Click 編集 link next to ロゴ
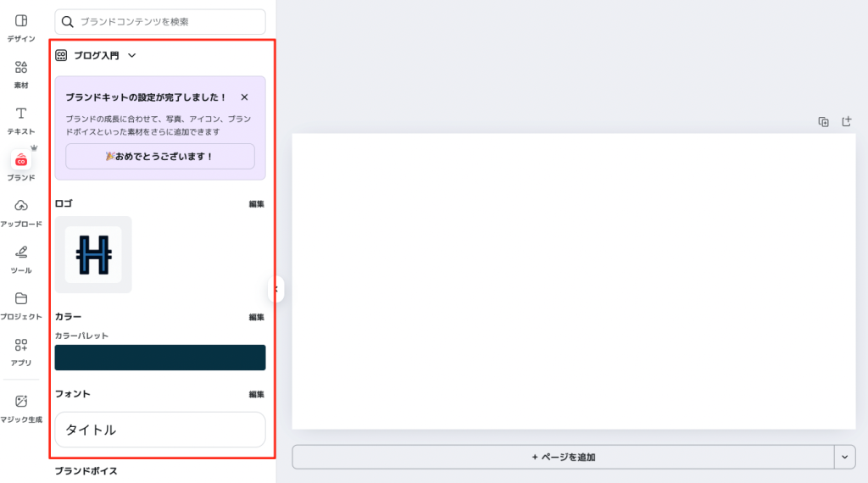The width and height of the screenshot is (868, 483). (x=256, y=204)
